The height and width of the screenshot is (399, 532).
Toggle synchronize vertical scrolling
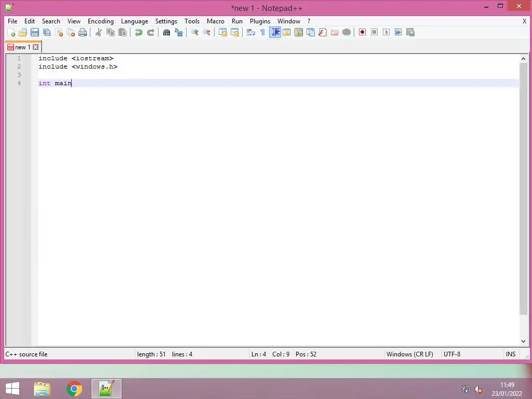(222, 32)
